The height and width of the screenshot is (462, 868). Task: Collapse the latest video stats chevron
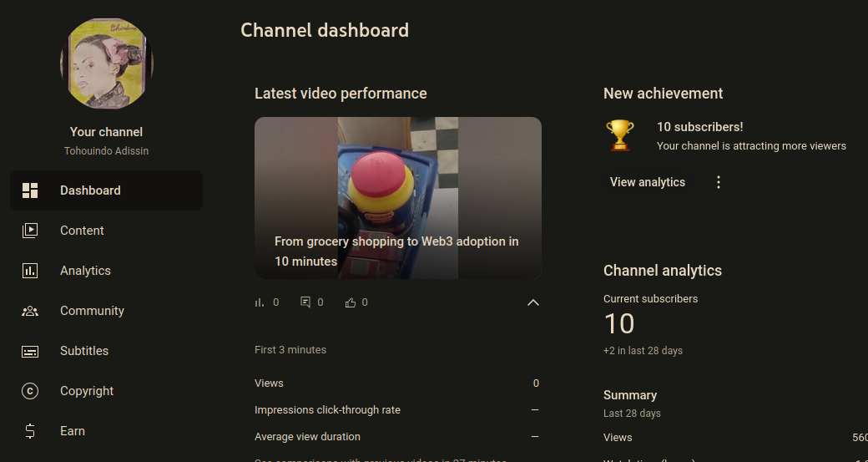533,302
